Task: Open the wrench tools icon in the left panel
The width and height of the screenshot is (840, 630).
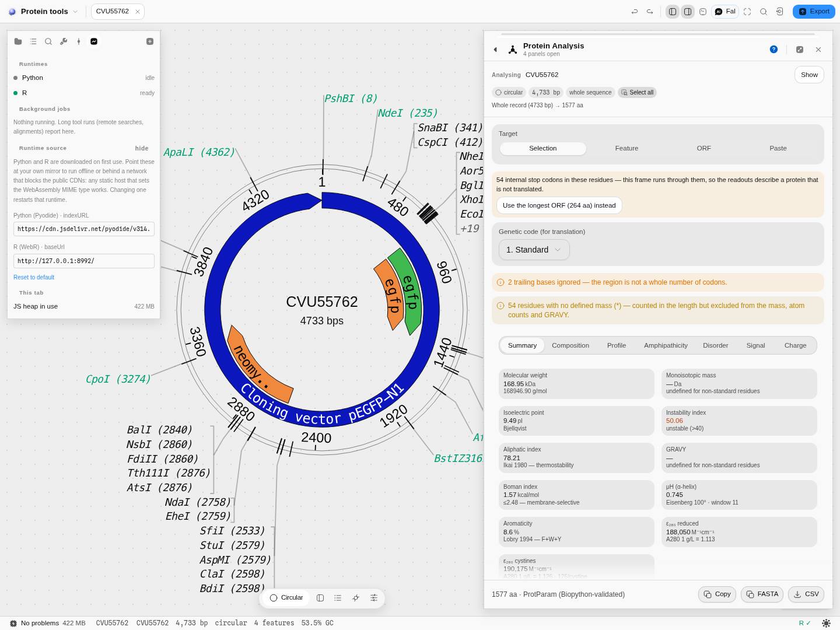Action: point(64,41)
